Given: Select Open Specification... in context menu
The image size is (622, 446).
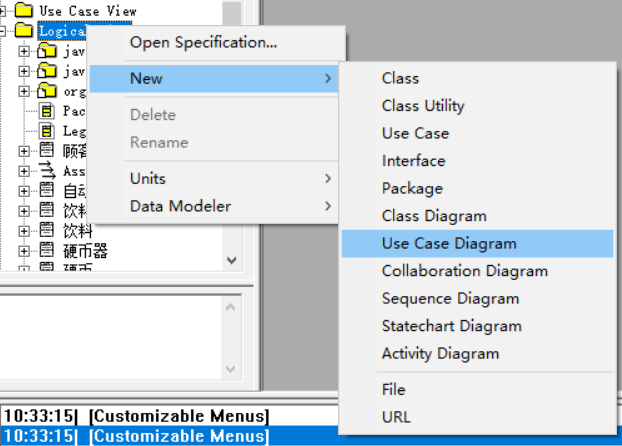Looking at the screenshot, I should coord(203,42).
